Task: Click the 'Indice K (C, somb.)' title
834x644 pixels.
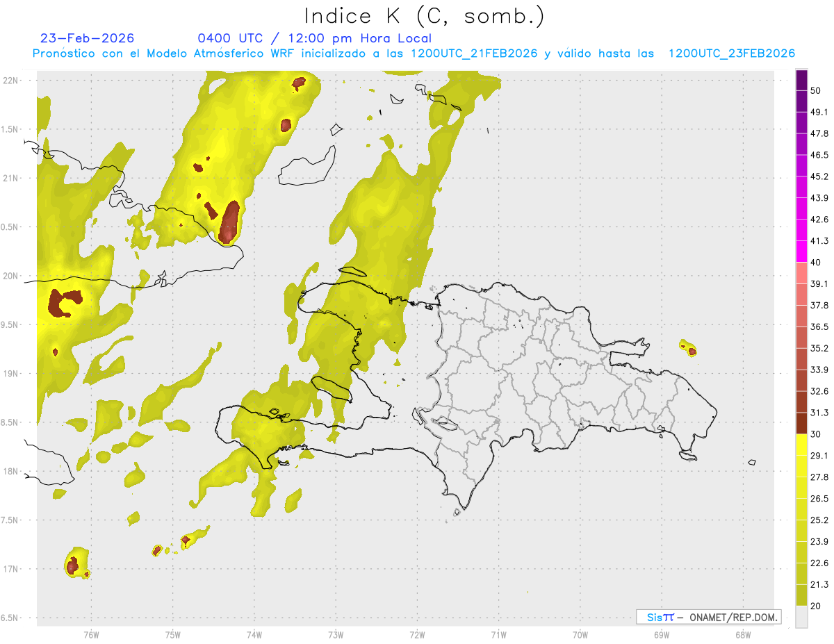Action: [x=424, y=17]
